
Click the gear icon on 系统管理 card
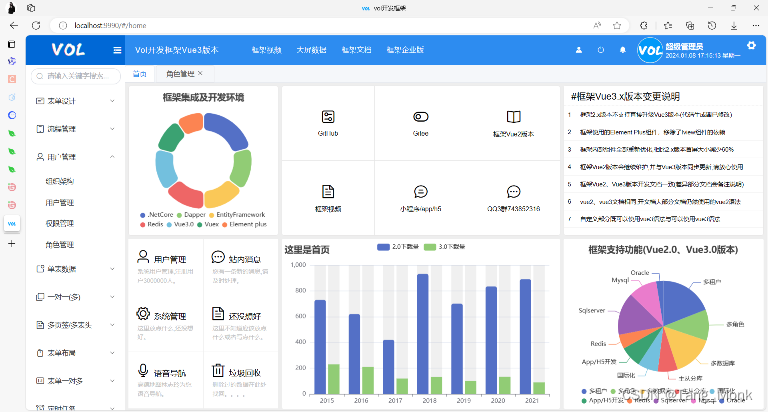[x=143, y=314]
